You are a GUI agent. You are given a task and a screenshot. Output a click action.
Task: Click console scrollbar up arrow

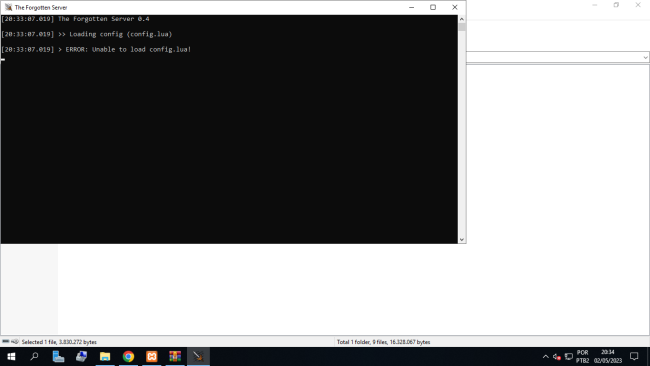462,19
